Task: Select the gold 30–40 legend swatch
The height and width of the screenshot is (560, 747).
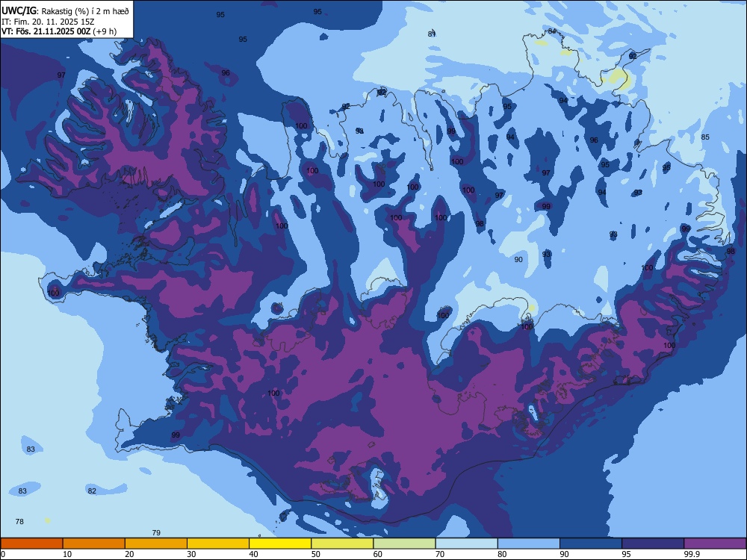Action: point(218,544)
